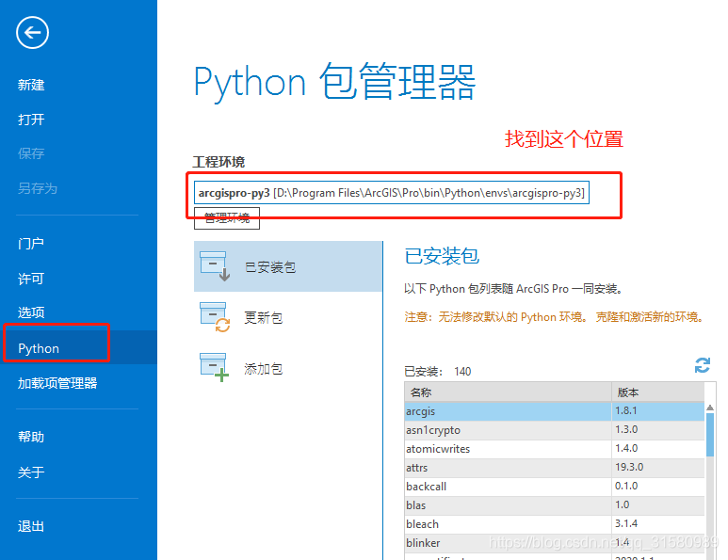
Task: Select the blas package row
Action: [x=555, y=505]
